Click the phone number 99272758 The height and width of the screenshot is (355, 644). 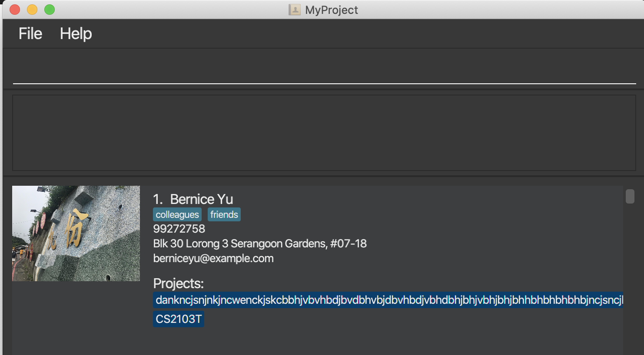(179, 229)
